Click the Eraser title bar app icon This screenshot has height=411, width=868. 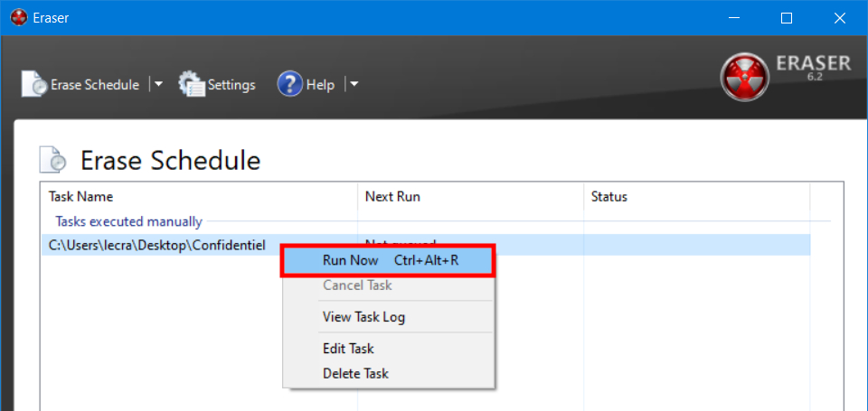click(19, 18)
